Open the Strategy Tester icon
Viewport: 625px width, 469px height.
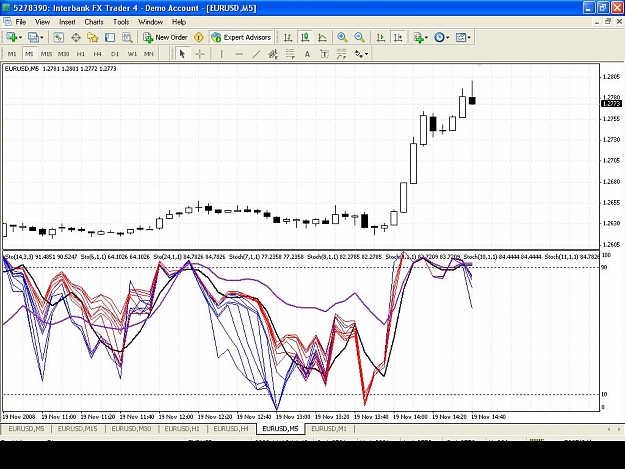pyautogui.click(x=127, y=37)
